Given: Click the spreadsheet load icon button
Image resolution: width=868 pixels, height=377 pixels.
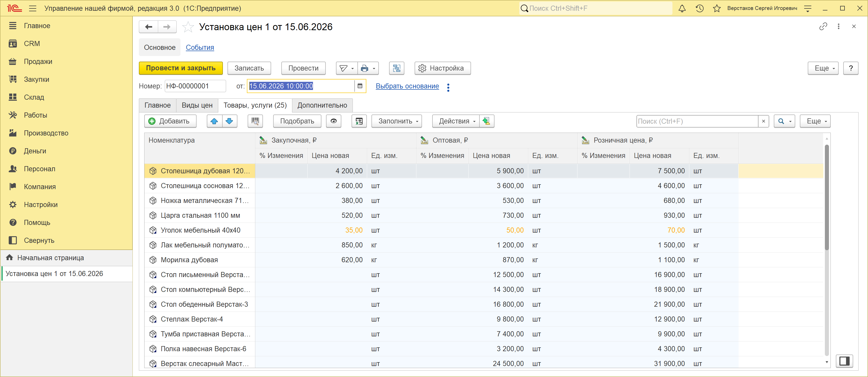Looking at the screenshot, I should tap(359, 121).
